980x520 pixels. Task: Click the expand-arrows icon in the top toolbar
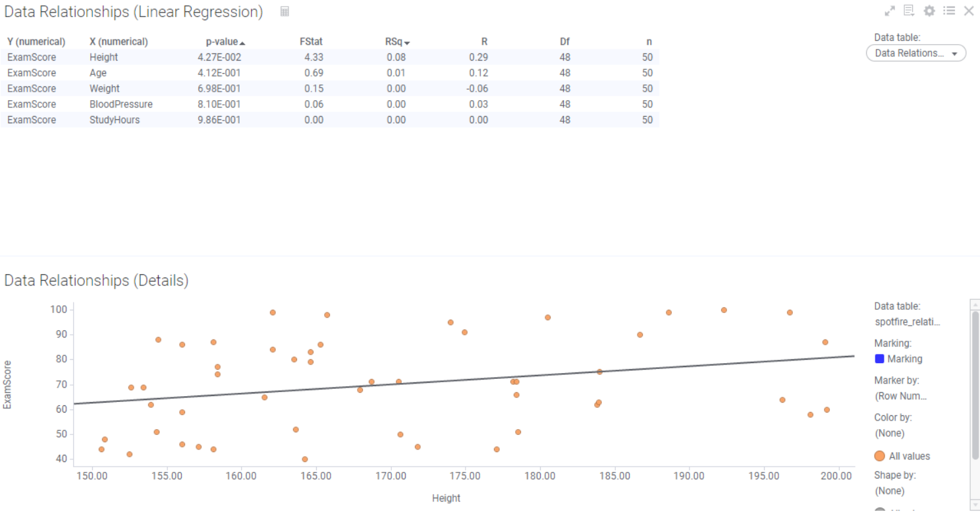point(889,11)
